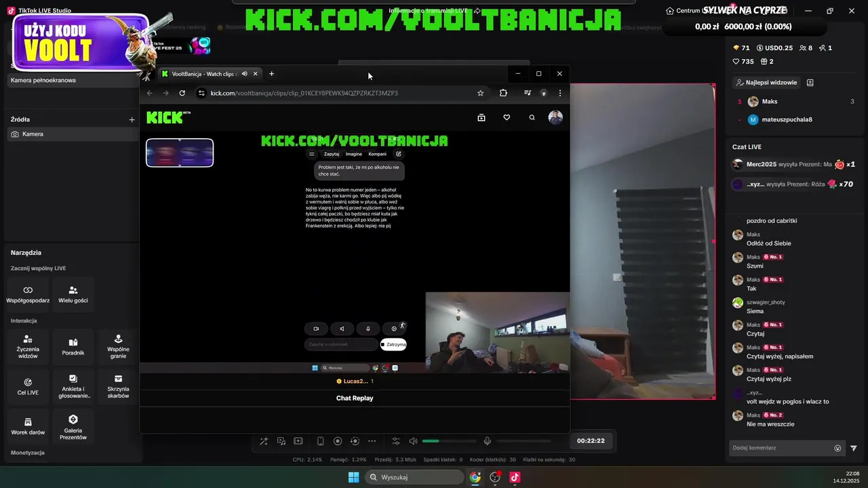The height and width of the screenshot is (488, 868).
Task: Open Galeria Prezentów tool
Action: (x=73, y=426)
